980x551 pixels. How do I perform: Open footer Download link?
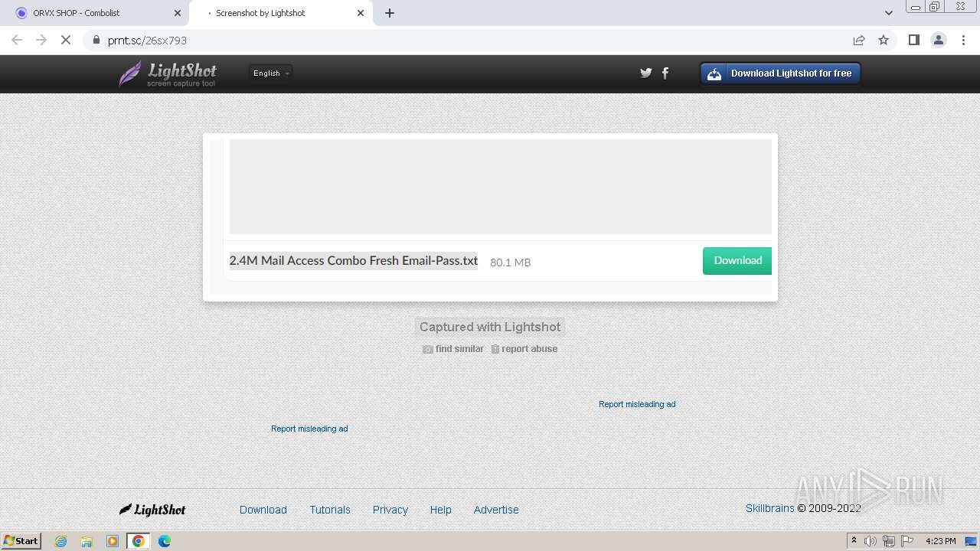[x=263, y=510]
